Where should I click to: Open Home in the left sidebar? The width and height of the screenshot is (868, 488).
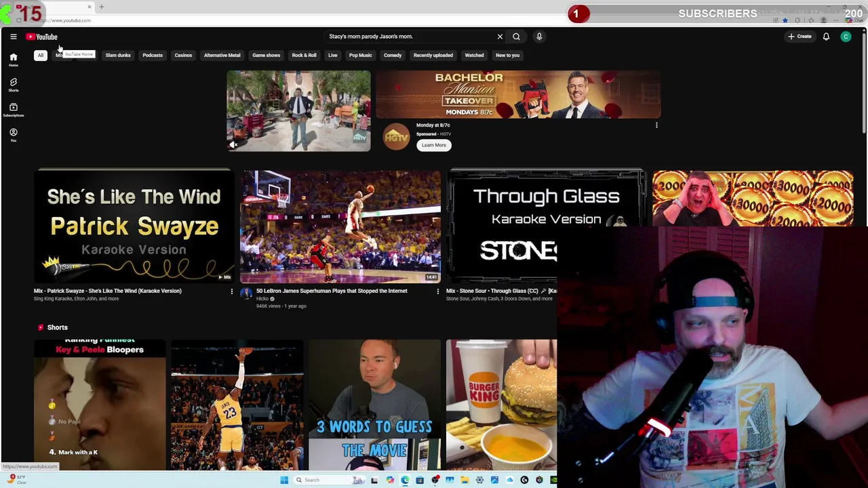[x=13, y=60]
